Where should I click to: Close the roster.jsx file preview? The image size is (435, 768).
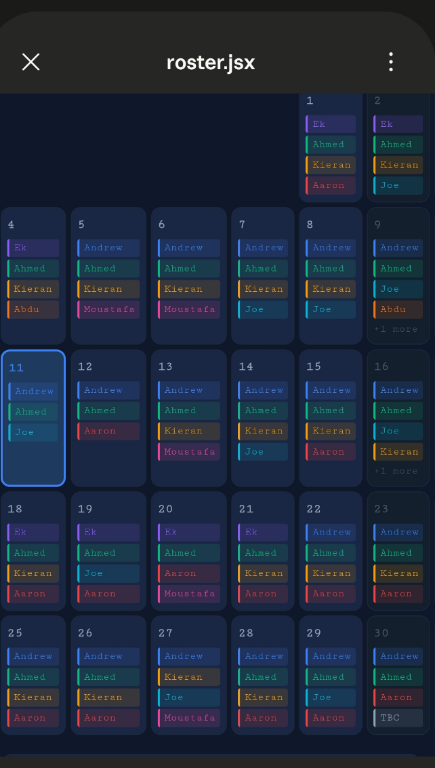pos(31,62)
